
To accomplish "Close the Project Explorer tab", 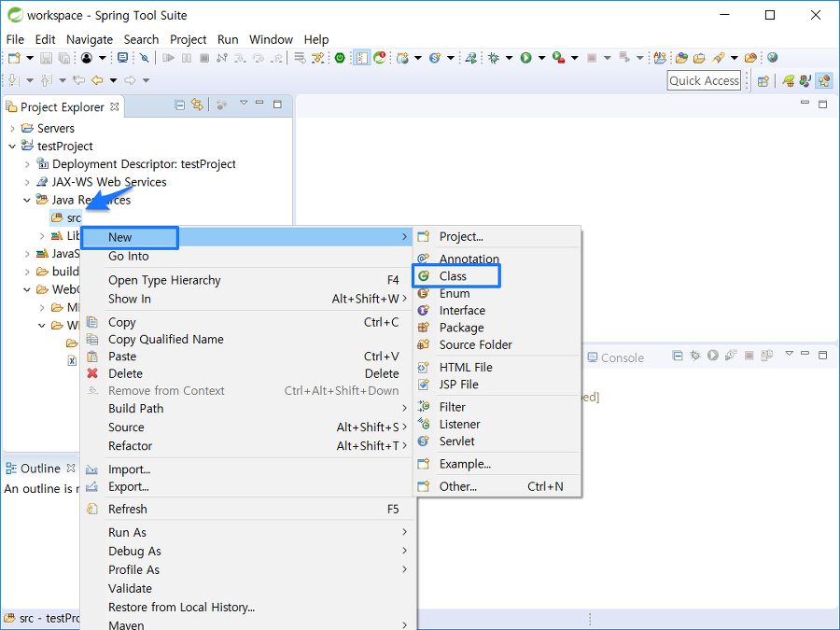I will tap(114, 106).
